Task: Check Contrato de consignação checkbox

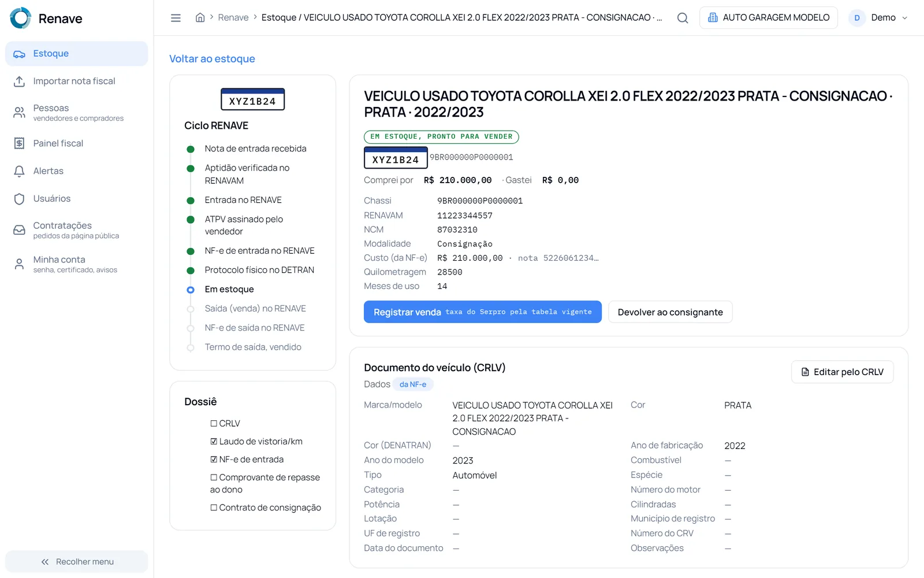Action: [x=214, y=507]
